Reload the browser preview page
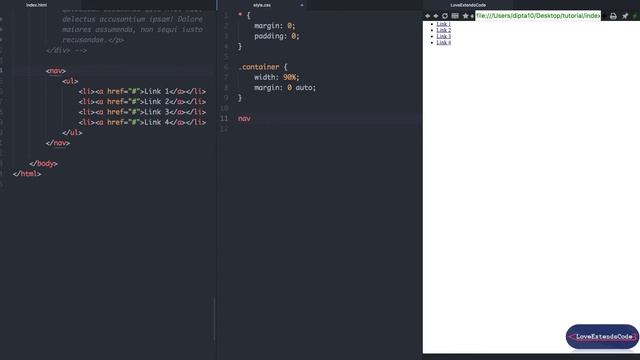The image size is (640, 360). tap(445, 16)
